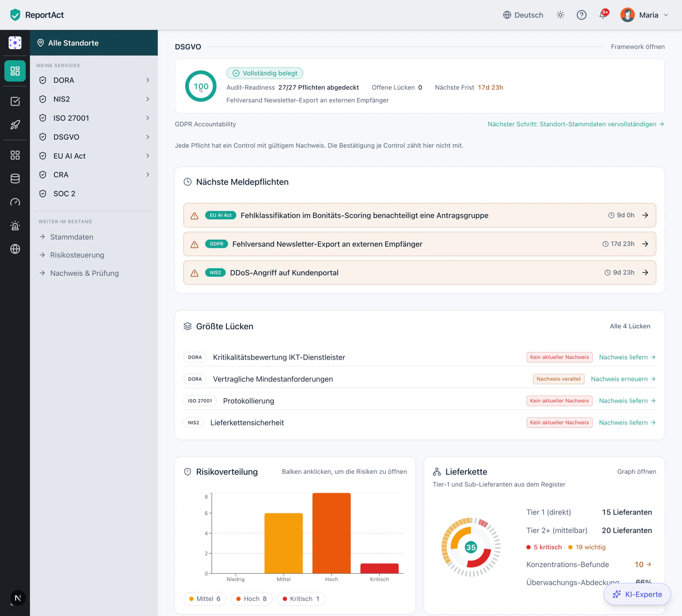The image size is (682, 616).
Task: Expand the EU AI Act service chevron
Action: coord(148,156)
